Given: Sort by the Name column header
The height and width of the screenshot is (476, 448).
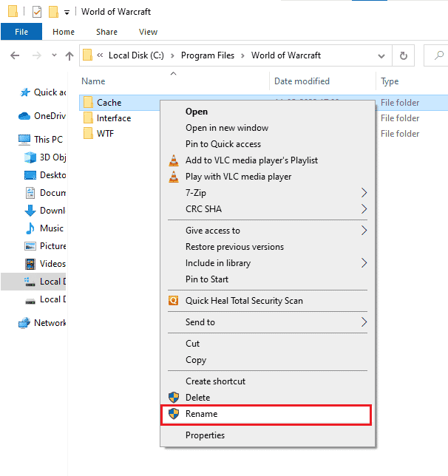Looking at the screenshot, I should click(x=93, y=81).
